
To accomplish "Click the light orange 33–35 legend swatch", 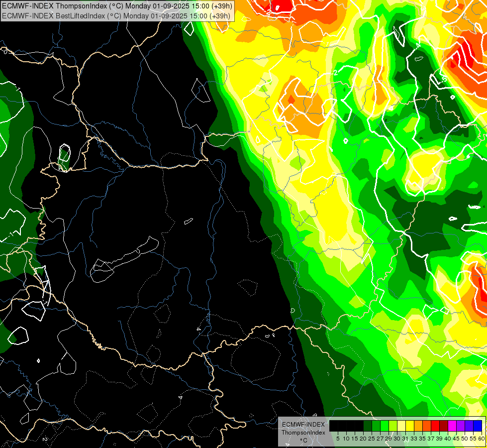I will 418,426.
